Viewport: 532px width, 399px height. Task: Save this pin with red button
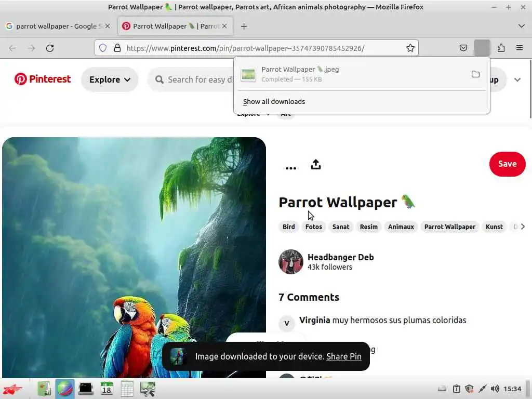tap(507, 164)
